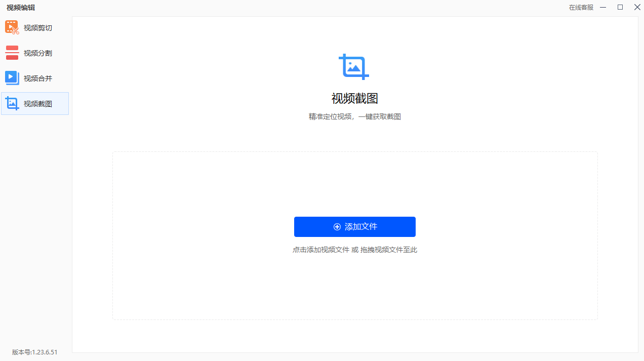Click the 视频截图 heading text
Image resolution: width=644 pixels, height=361 pixels.
pos(355,98)
